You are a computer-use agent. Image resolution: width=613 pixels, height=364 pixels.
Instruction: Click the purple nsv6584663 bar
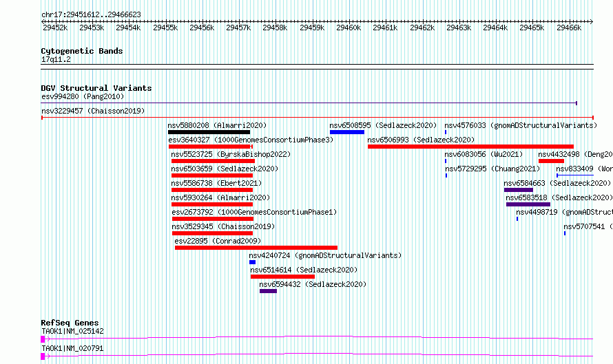519,190
